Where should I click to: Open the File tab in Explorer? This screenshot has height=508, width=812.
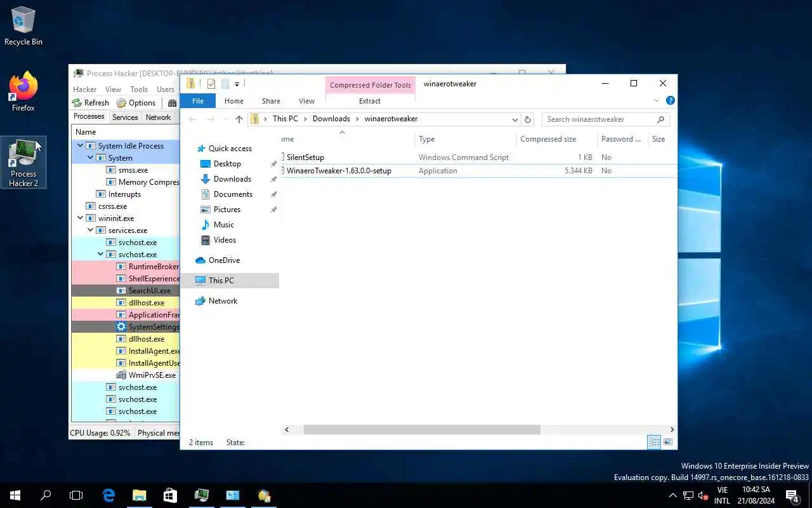198,101
